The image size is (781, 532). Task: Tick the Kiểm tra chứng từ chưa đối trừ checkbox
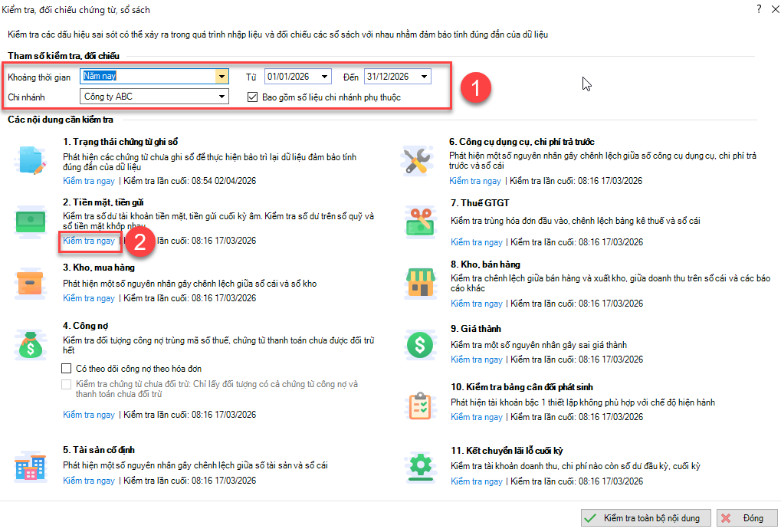click(66, 385)
